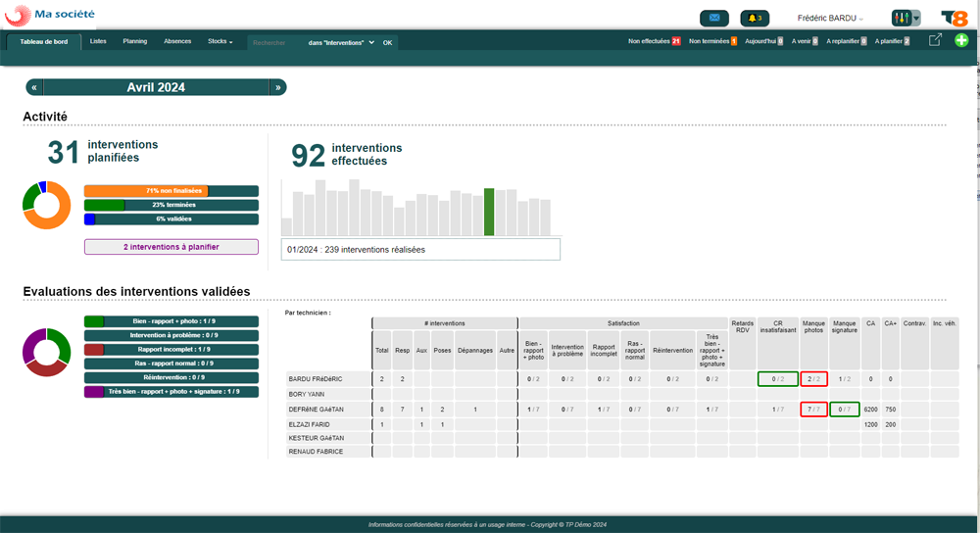Viewport: 980px width, 533px height.
Task: Click CA+ value 750 cell
Action: click(891, 410)
